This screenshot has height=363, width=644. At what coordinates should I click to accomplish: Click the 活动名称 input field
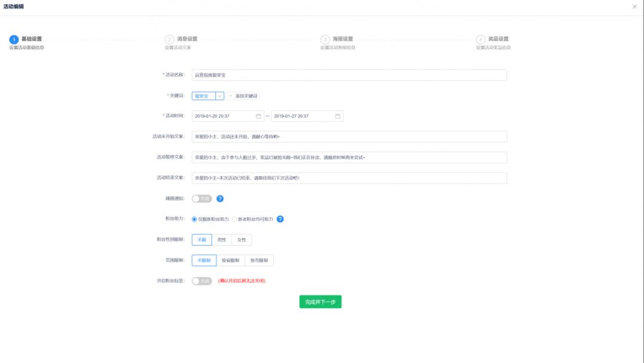349,75
